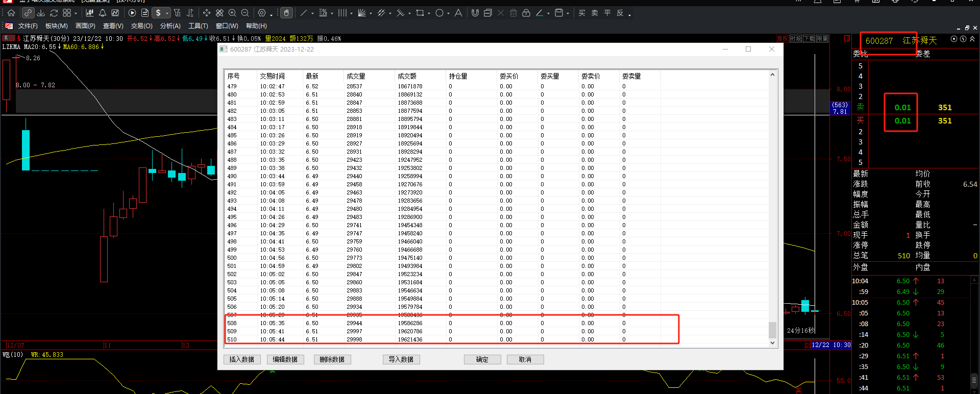Open the settings gear icon
The width and height of the screenshot is (980, 394).
(262, 13)
